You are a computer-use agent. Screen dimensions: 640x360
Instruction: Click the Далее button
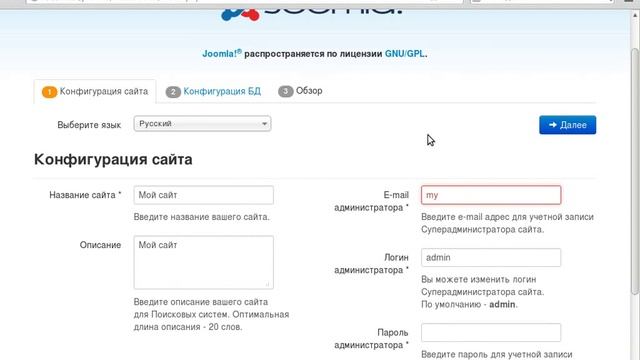(x=567, y=125)
